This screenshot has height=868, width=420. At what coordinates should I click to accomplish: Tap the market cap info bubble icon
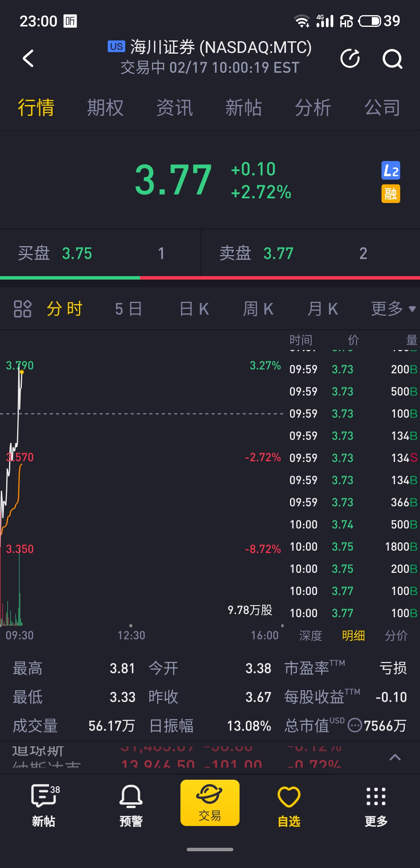[x=355, y=725]
